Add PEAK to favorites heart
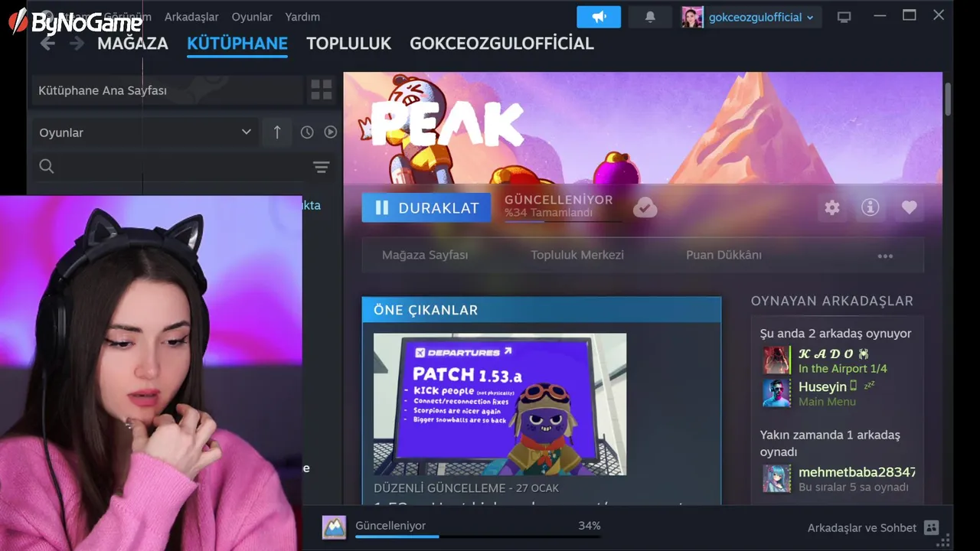The width and height of the screenshot is (980, 551). click(x=909, y=207)
